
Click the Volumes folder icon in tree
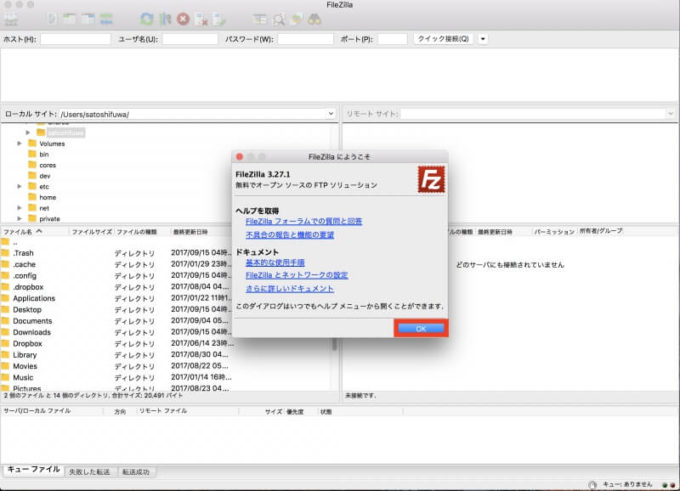pyautogui.click(x=32, y=143)
